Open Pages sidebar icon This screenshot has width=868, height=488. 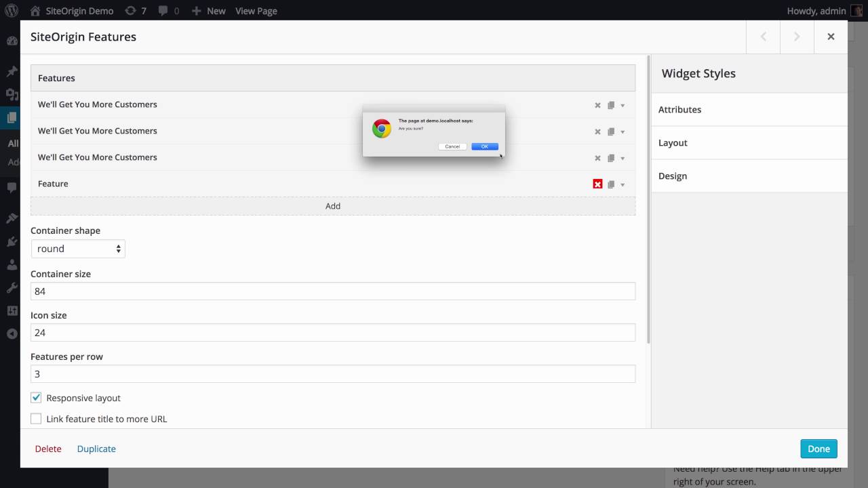12,117
